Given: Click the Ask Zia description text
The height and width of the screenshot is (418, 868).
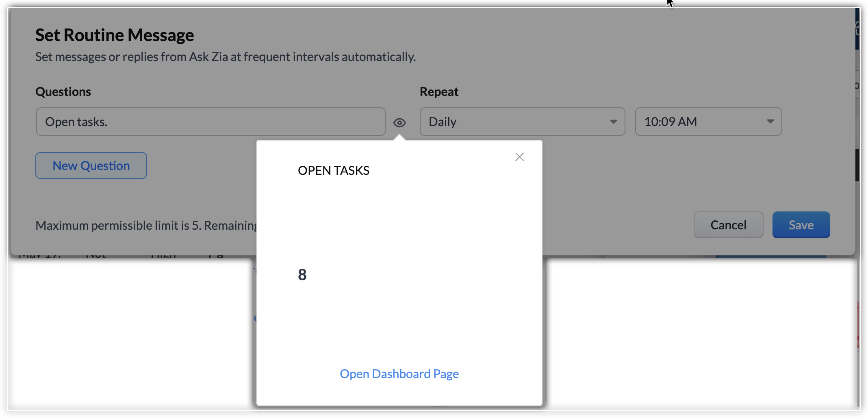Looking at the screenshot, I should pos(226,57).
